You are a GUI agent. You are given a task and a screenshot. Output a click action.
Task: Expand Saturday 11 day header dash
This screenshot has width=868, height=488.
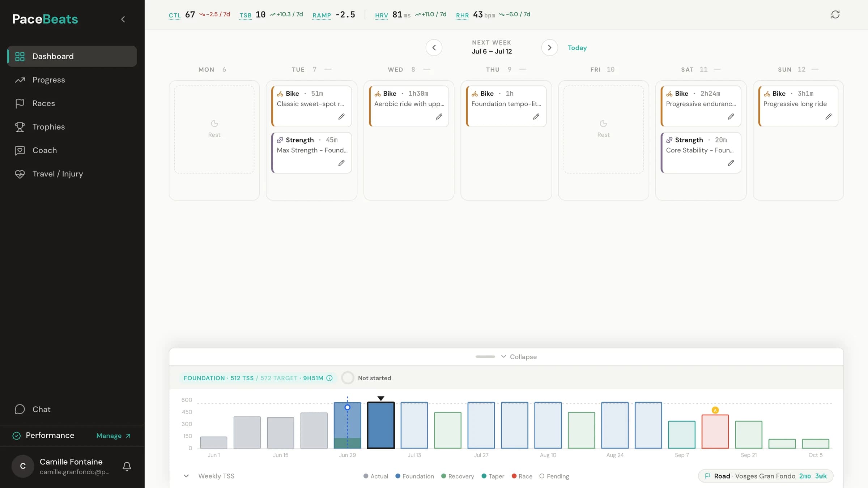coord(717,69)
